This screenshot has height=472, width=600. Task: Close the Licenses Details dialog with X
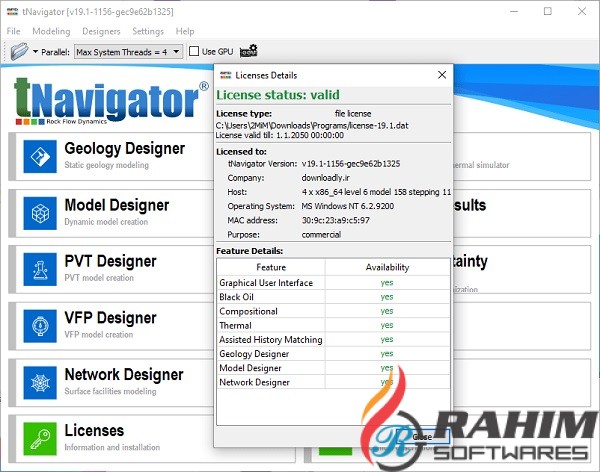click(442, 75)
